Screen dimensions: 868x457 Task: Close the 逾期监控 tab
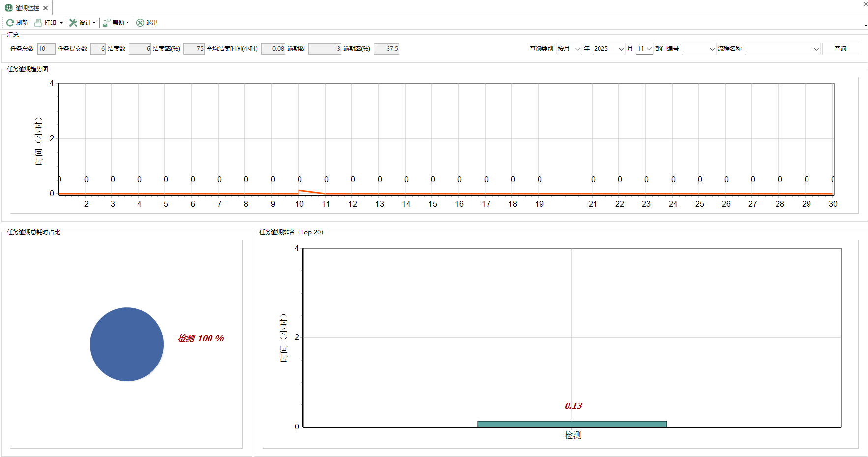point(45,8)
